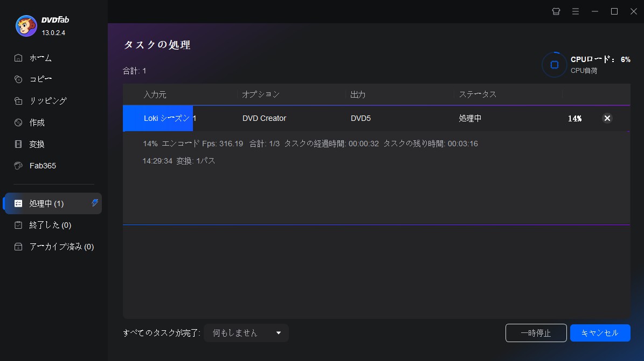Remove the Loki task with the X button
This screenshot has width=644, height=361.
pyautogui.click(x=607, y=118)
